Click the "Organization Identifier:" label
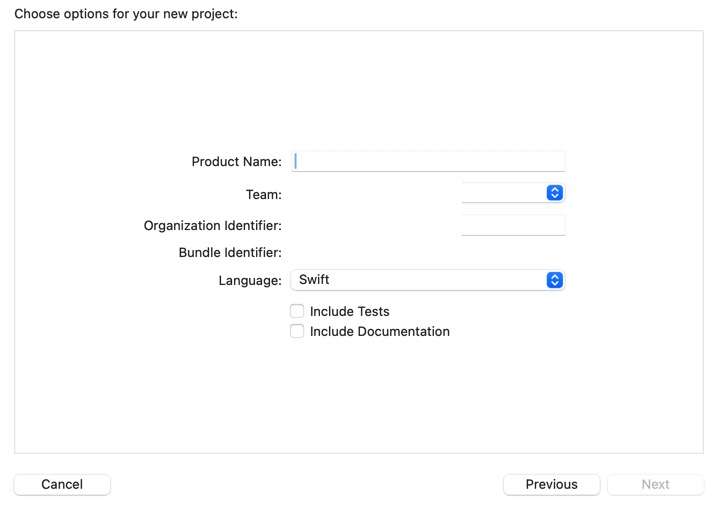 click(212, 226)
